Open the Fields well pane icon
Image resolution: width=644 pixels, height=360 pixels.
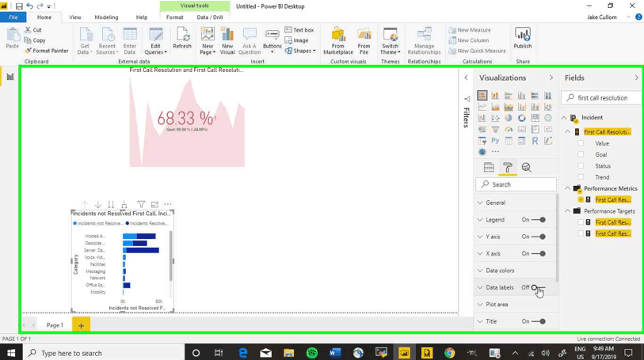(488, 167)
